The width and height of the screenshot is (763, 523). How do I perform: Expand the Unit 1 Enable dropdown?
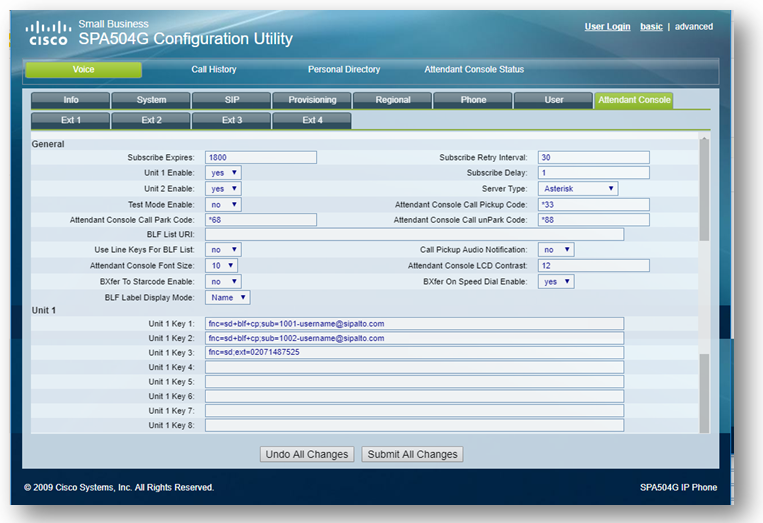coord(223,173)
